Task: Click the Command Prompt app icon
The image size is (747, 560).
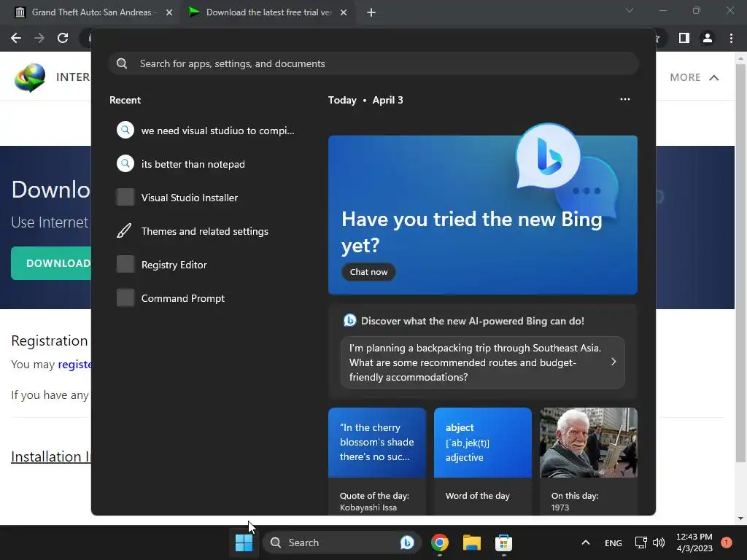Action: pyautogui.click(x=125, y=298)
